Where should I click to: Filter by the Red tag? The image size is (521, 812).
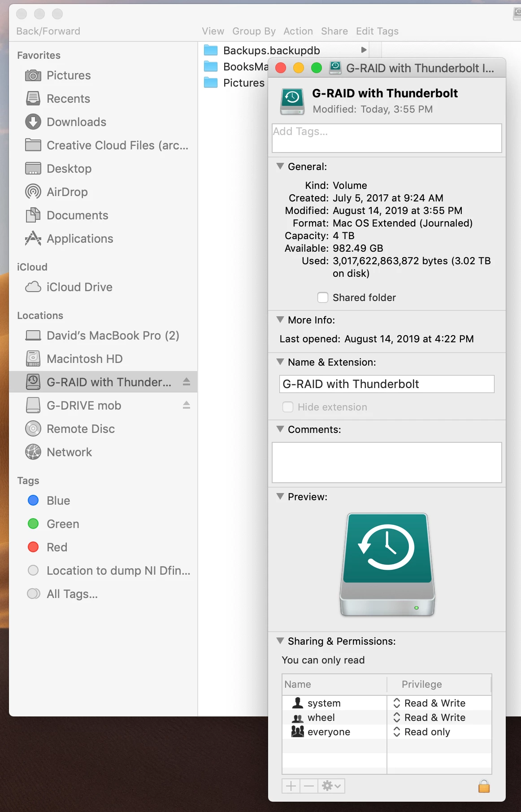pyautogui.click(x=103, y=547)
